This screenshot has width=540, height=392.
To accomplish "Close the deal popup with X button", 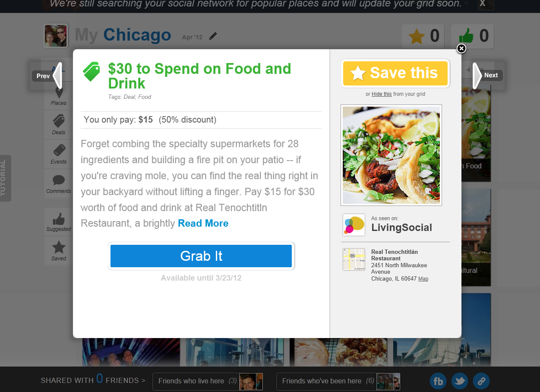I will click(x=461, y=48).
